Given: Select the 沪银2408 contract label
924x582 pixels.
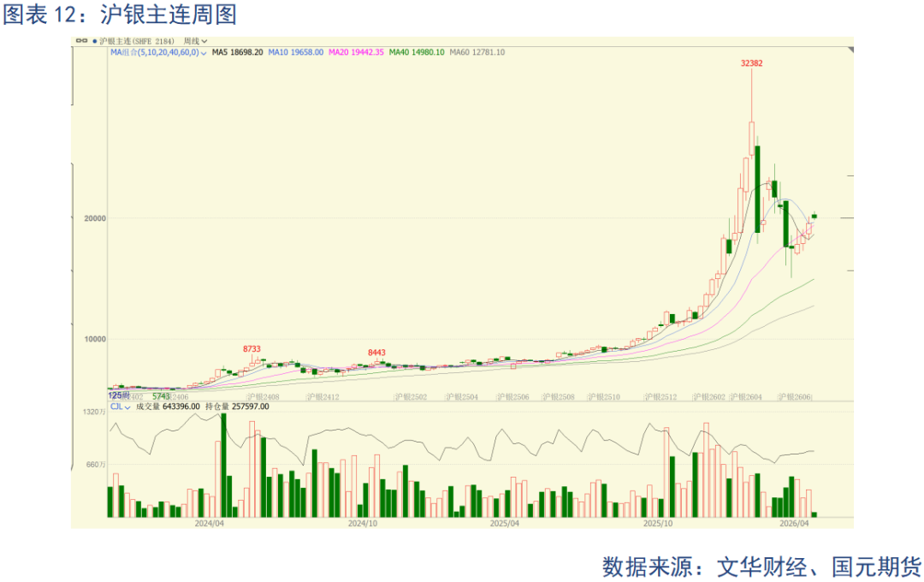Looking at the screenshot, I should pyautogui.click(x=264, y=397).
